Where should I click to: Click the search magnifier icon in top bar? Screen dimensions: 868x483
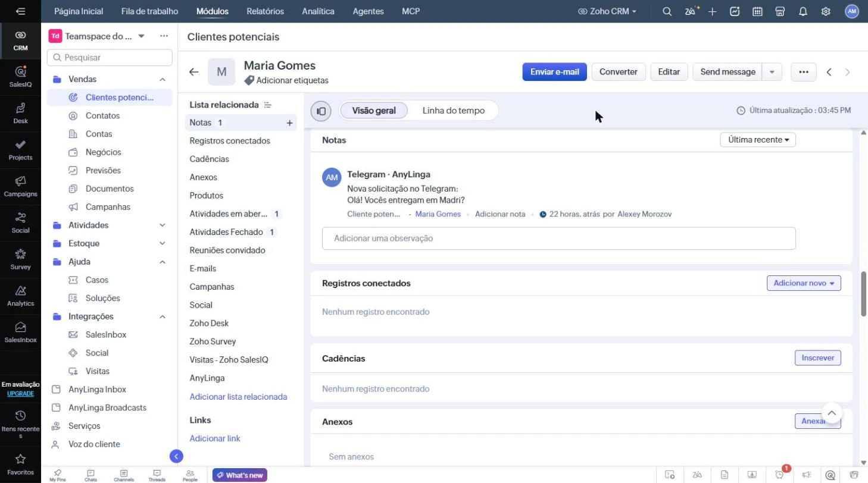tap(667, 11)
